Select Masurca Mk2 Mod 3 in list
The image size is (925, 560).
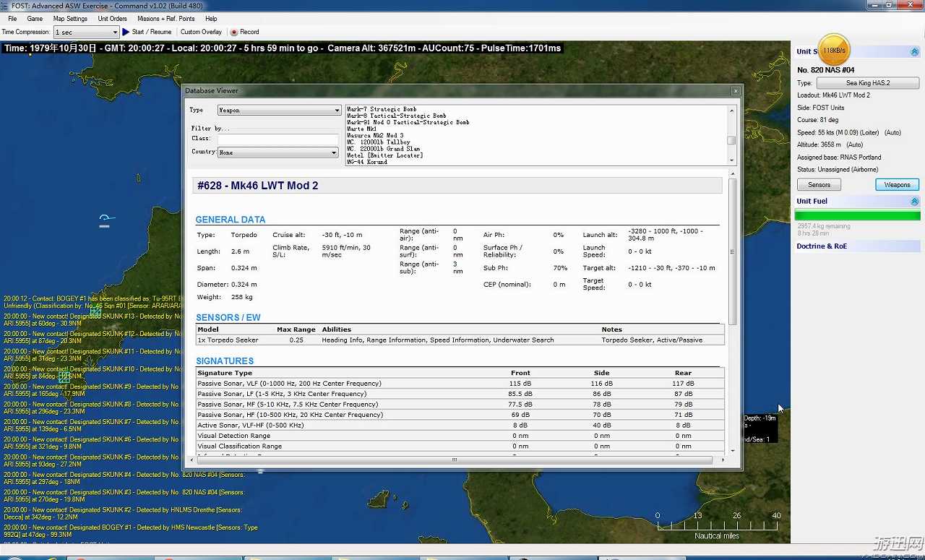[x=375, y=135]
